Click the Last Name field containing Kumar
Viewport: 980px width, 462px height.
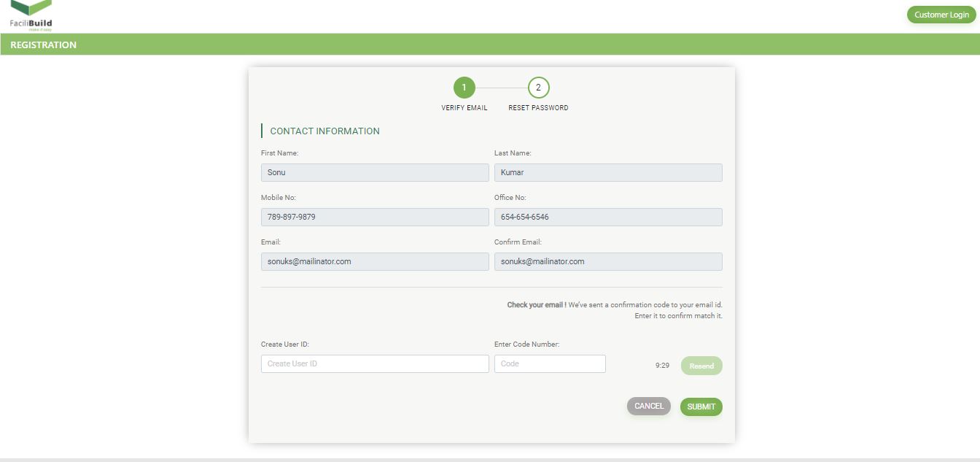pyautogui.click(x=608, y=173)
